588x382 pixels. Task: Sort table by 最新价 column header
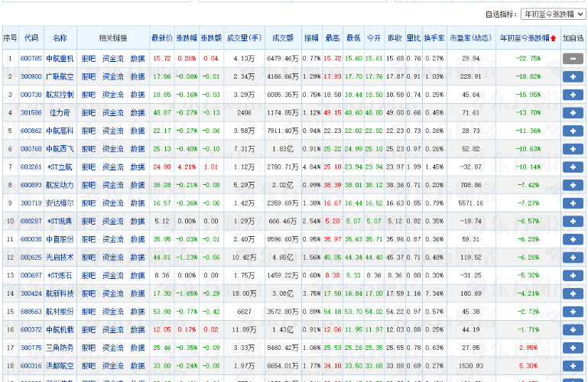coord(161,38)
